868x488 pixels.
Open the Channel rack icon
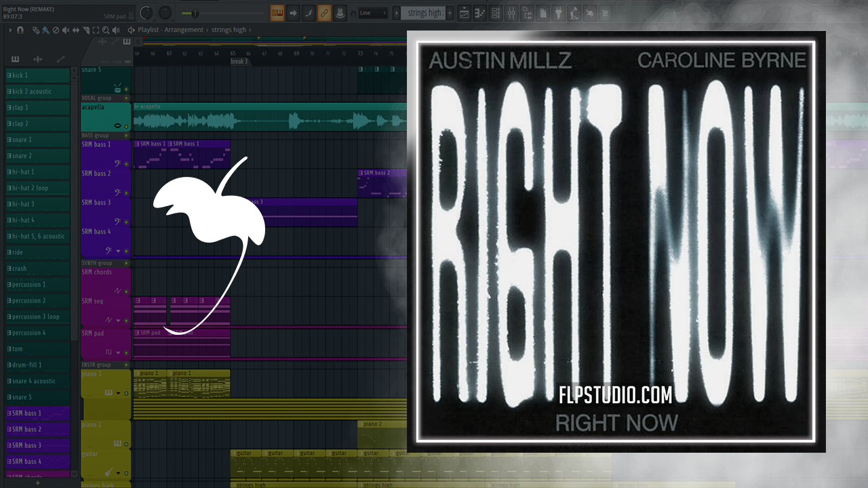[496, 13]
